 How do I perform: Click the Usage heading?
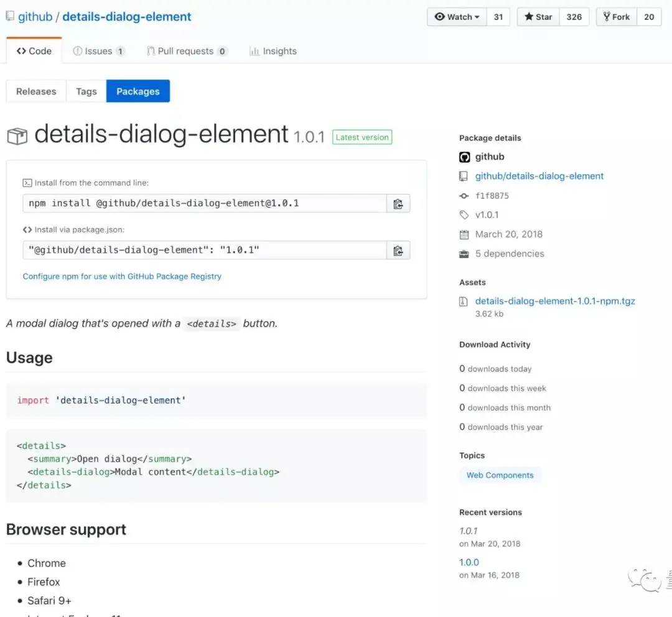click(29, 358)
